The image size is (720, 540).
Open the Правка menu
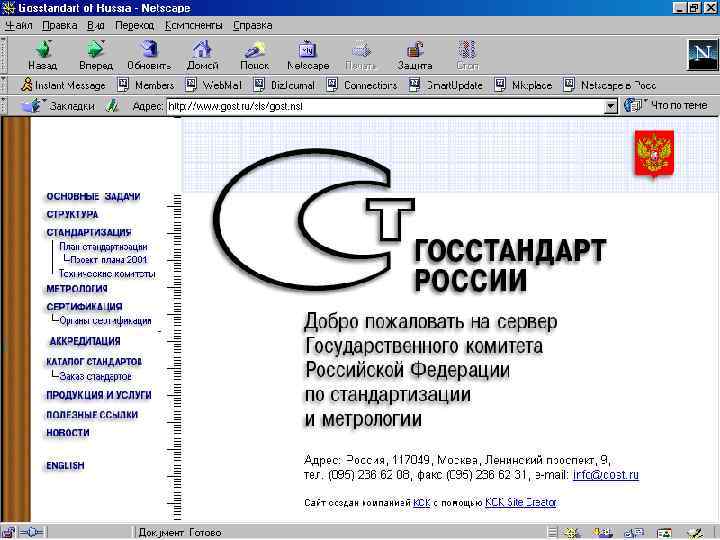60,25
